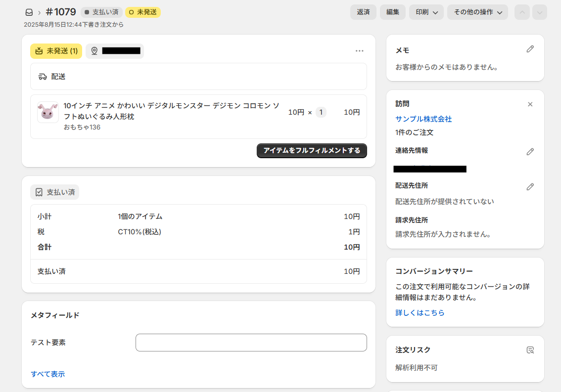The image size is (561, 392).
Task: Click the 返済 button
Action: point(363,12)
